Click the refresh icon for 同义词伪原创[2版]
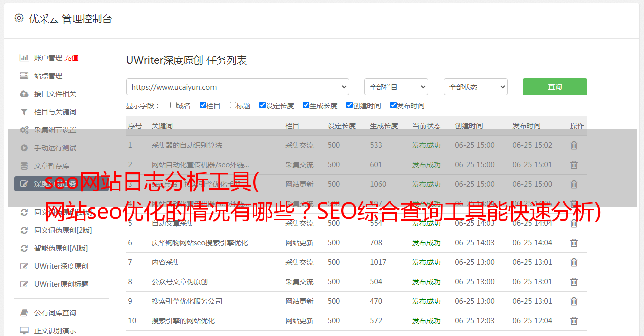 tap(24, 230)
